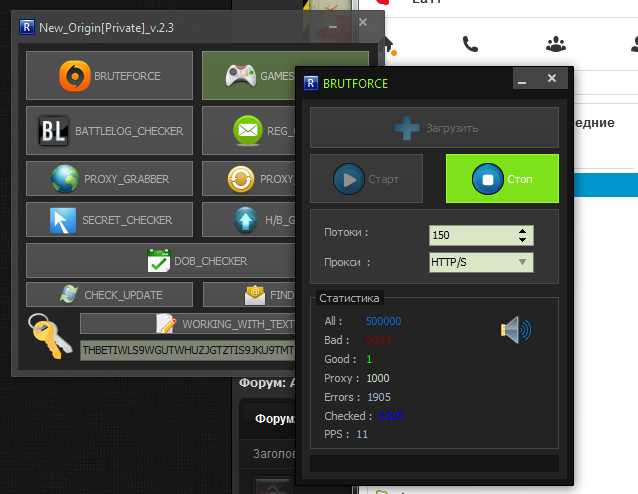
Task: Open the Прокси HTTP/S dropdown
Action: point(481,262)
